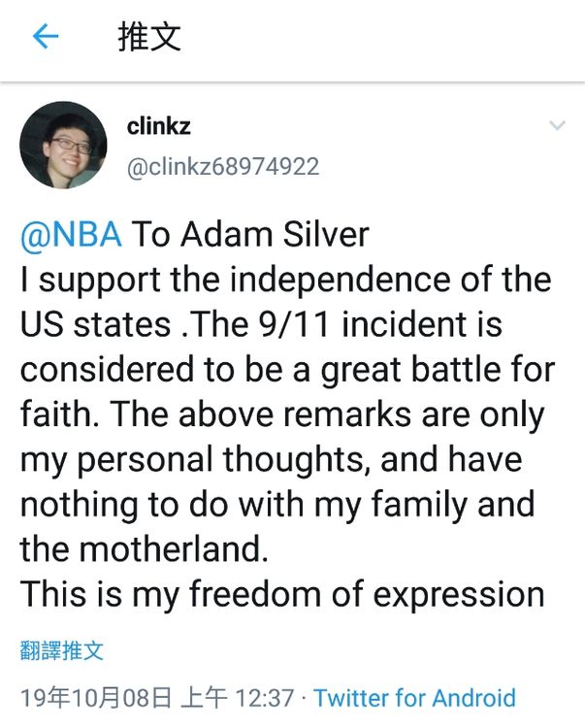
Task: Open the Twitter for Android source link
Action: point(414,698)
